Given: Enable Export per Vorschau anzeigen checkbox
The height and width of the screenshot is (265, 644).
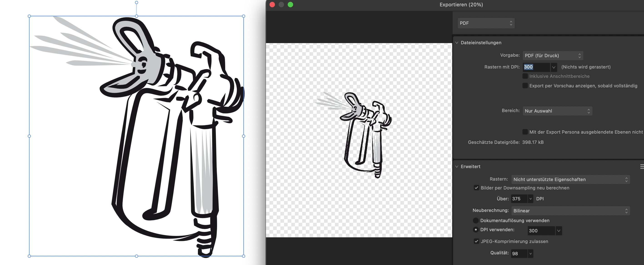Looking at the screenshot, I should tap(525, 86).
